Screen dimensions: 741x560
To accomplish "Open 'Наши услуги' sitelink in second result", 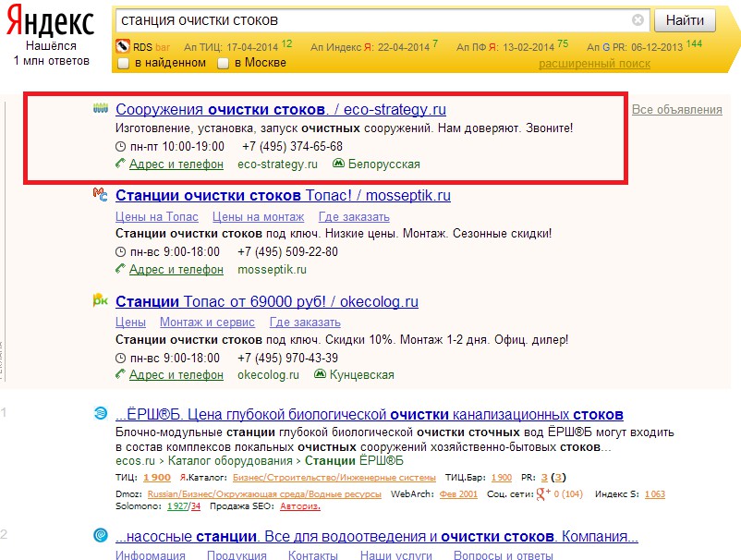I will pyautogui.click(x=396, y=554).
